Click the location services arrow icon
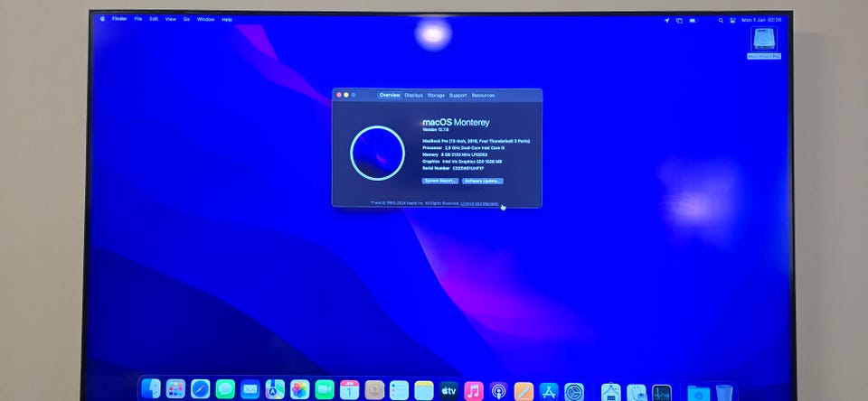Screen dimensions: 868x401 666,21
